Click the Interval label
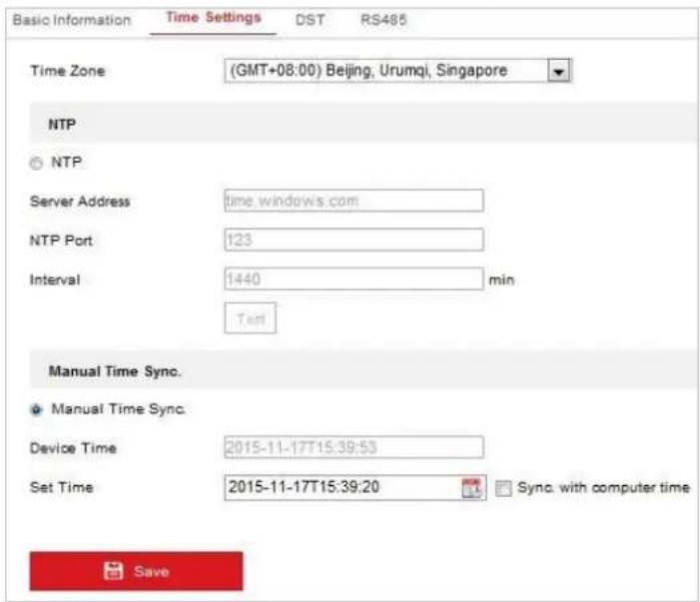 pyautogui.click(x=55, y=280)
